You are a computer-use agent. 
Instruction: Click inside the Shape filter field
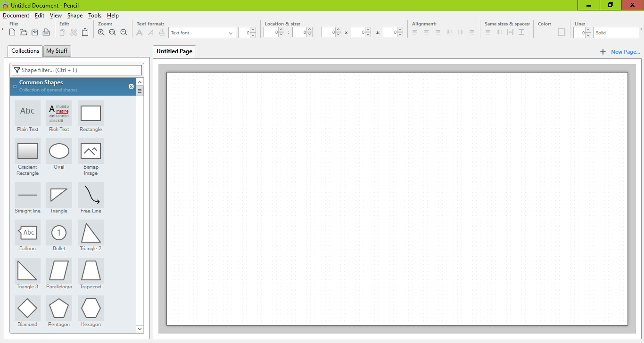click(75, 69)
